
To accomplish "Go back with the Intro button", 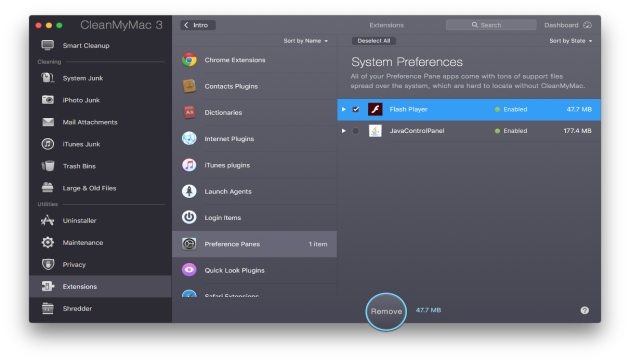I will point(198,25).
